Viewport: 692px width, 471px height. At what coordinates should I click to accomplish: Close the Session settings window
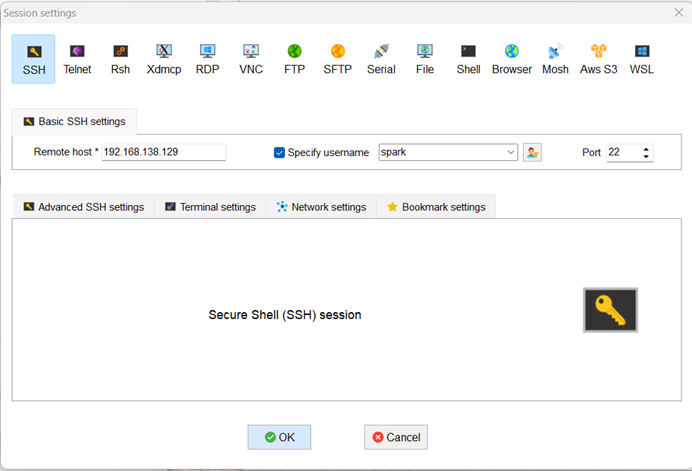[x=679, y=13]
